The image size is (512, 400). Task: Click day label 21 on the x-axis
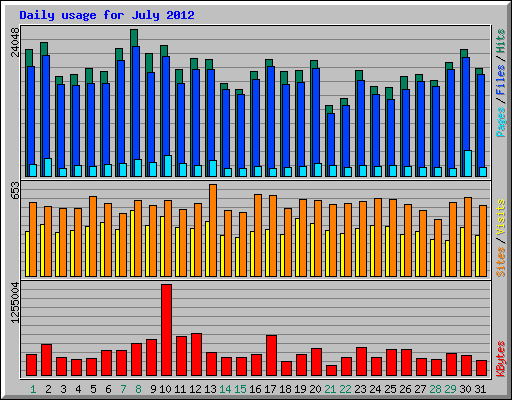(330, 389)
